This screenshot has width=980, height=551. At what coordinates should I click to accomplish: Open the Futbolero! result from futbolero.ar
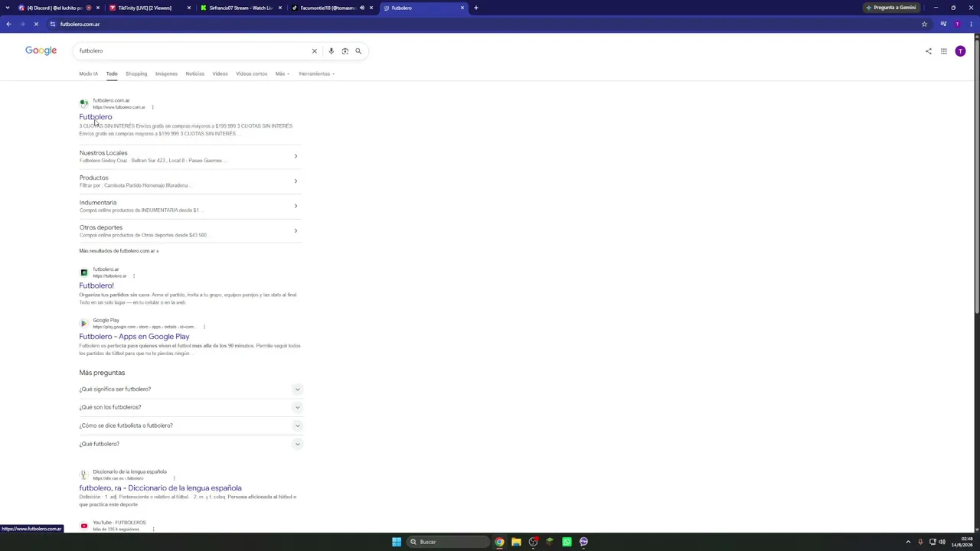(96, 285)
